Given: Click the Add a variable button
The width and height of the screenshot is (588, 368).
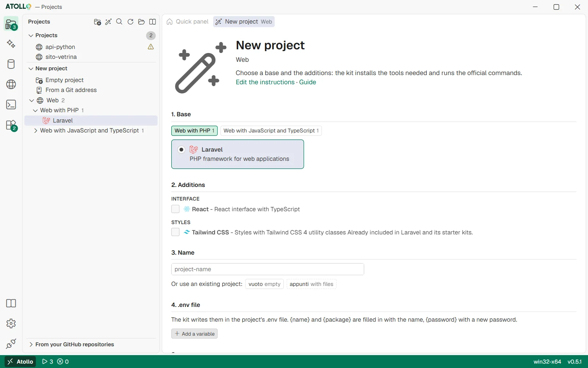Looking at the screenshot, I should 194,334.
